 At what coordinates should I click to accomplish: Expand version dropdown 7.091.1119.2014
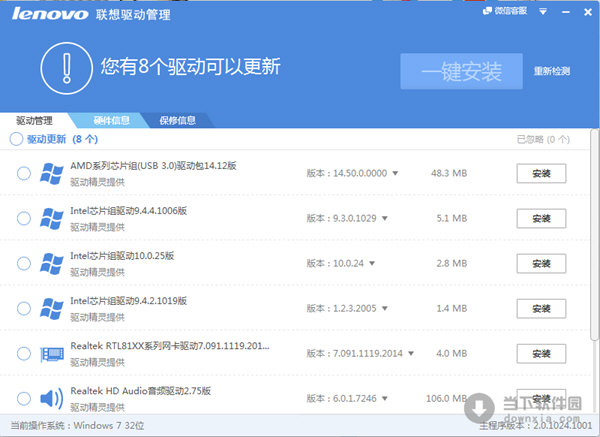pos(411,354)
